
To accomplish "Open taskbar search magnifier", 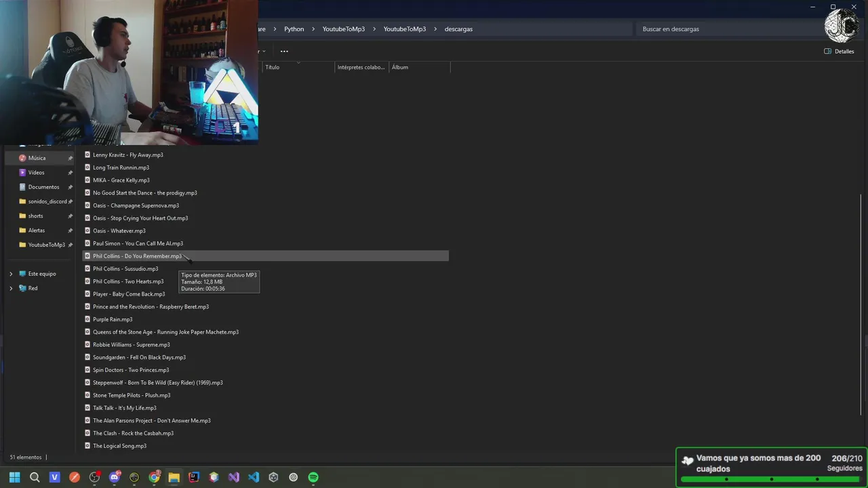I will (35, 477).
